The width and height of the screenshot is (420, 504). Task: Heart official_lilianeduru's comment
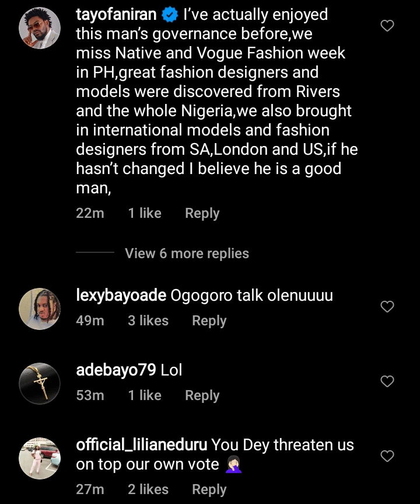point(387,456)
